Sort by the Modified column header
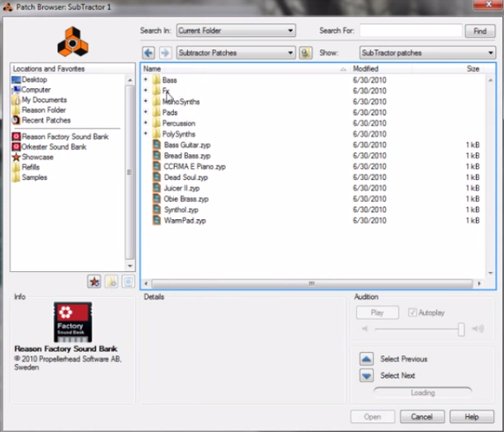The image size is (504, 432). (381, 68)
